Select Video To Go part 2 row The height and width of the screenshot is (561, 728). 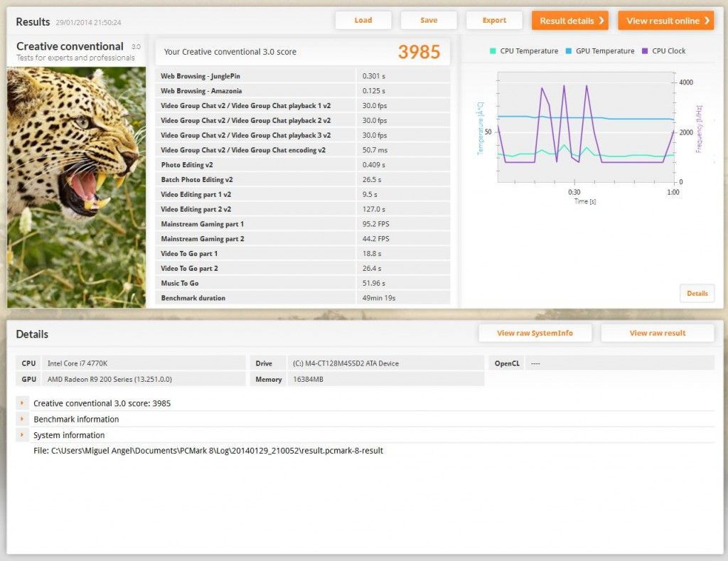coord(303,269)
